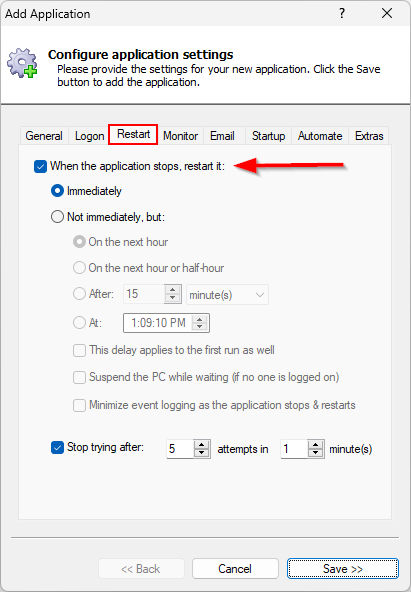Click the Cancel button
411x592 pixels.
[x=235, y=569]
